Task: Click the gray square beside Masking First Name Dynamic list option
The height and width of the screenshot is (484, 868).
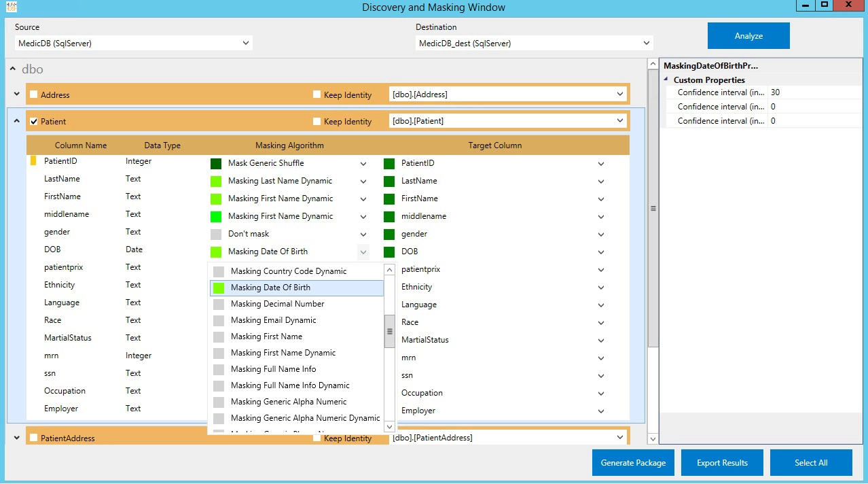Action: 219,353
